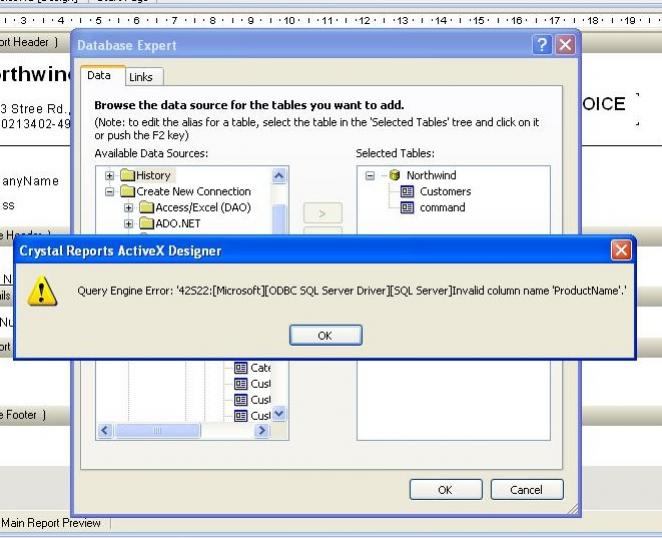Click the Access/Excel (DAO) folder icon
The image size is (662, 538).
click(x=146, y=207)
